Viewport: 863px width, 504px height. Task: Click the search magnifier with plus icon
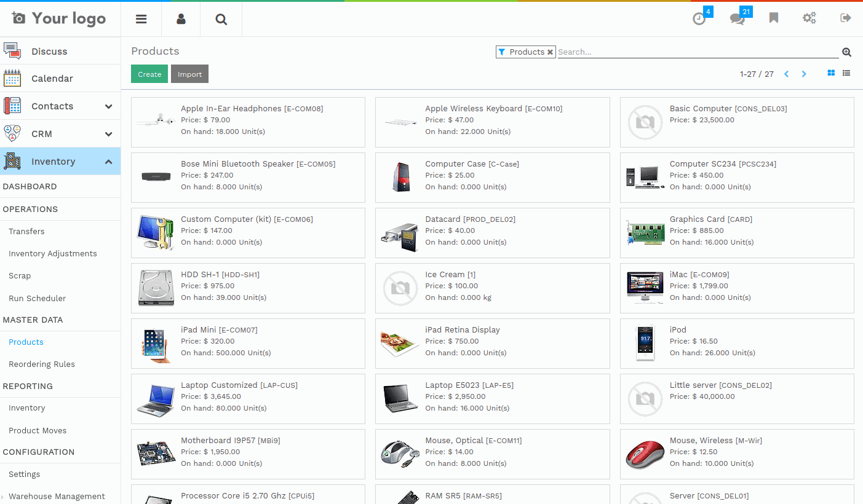pos(846,52)
